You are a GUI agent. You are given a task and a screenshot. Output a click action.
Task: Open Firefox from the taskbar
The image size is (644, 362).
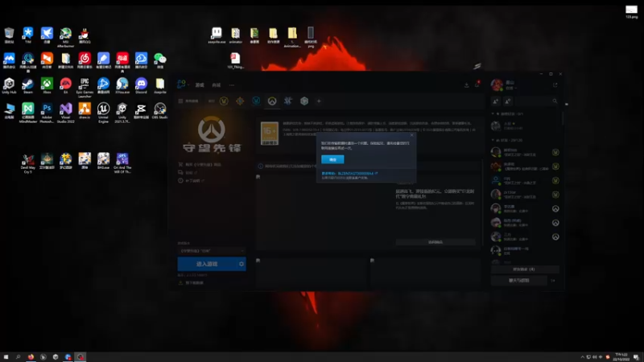pyautogui.click(x=31, y=357)
